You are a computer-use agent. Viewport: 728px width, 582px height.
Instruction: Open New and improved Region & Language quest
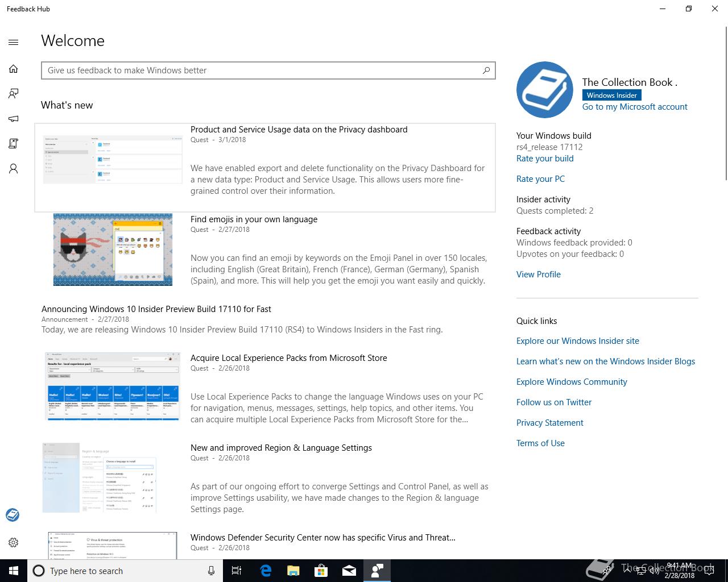click(281, 448)
